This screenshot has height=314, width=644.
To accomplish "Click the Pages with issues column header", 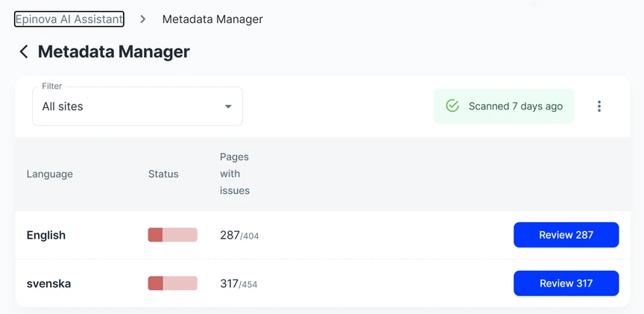I will 235,174.
